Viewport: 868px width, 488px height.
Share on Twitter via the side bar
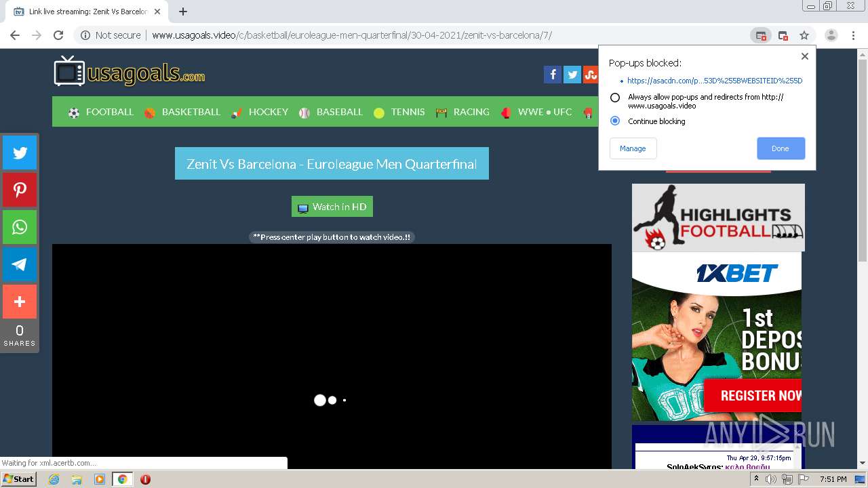pyautogui.click(x=20, y=152)
